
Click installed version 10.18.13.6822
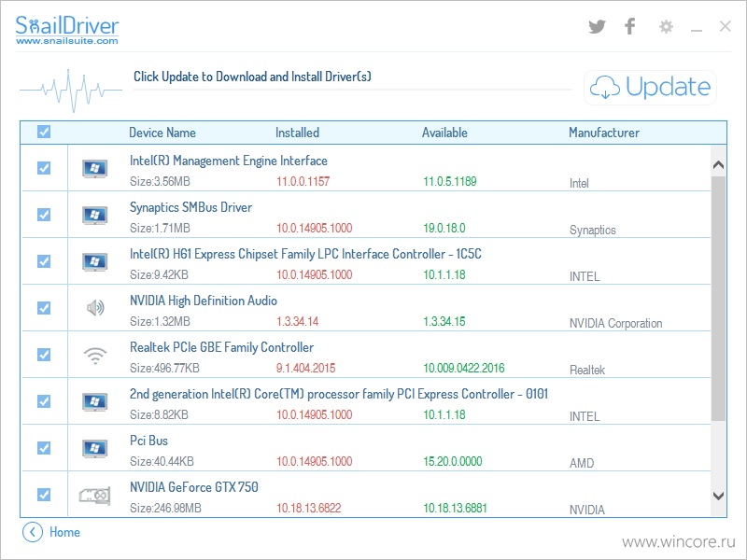[x=309, y=508]
